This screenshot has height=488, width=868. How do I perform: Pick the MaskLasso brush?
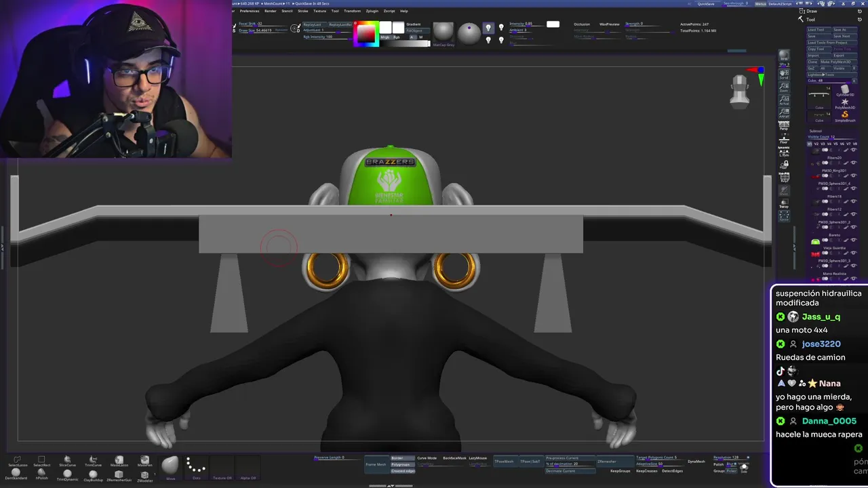[x=119, y=461]
